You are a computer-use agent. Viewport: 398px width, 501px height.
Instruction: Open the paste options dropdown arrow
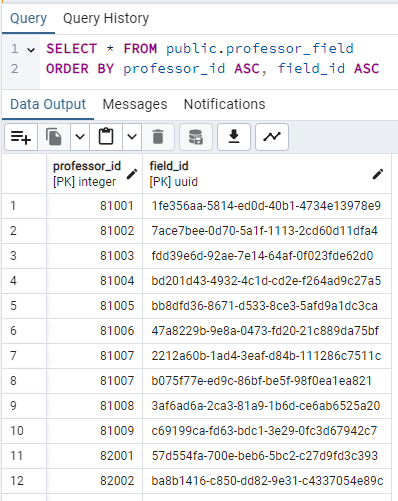[132, 137]
